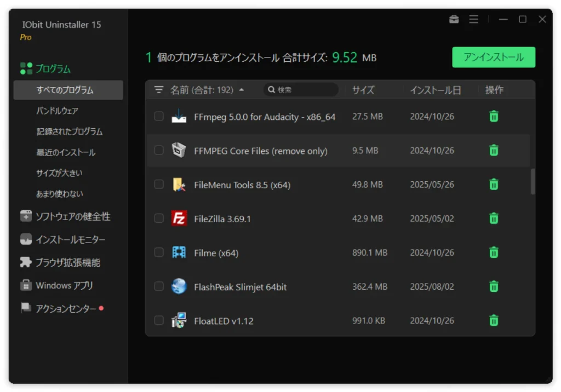This screenshot has width=561, height=392.
Task: Click FileMenu Tools 8.5 (x64) name
Action: tap(242, 185)
